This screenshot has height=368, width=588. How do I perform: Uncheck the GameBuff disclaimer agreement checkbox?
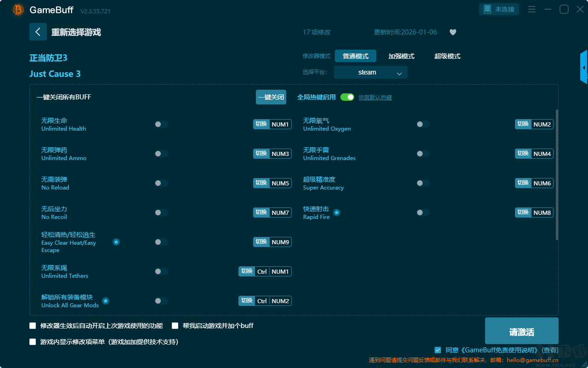438,350
